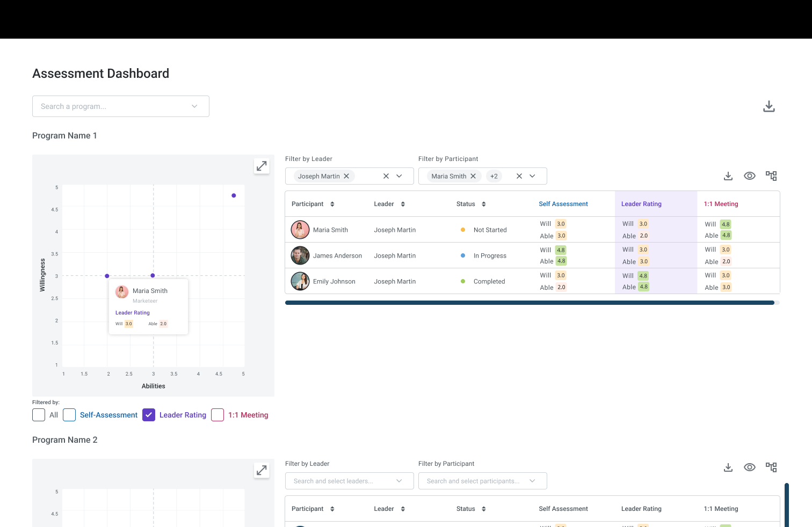Open hierarchy view for Program Name 1
The width and height of the screenshot is (812, 527).
[771, 176]
